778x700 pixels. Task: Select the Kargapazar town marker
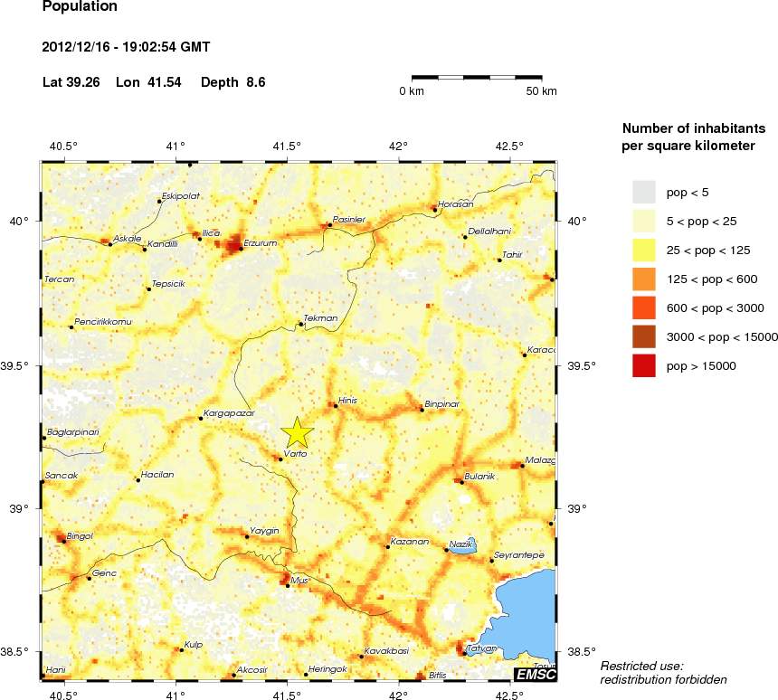(x=201, y=418)
